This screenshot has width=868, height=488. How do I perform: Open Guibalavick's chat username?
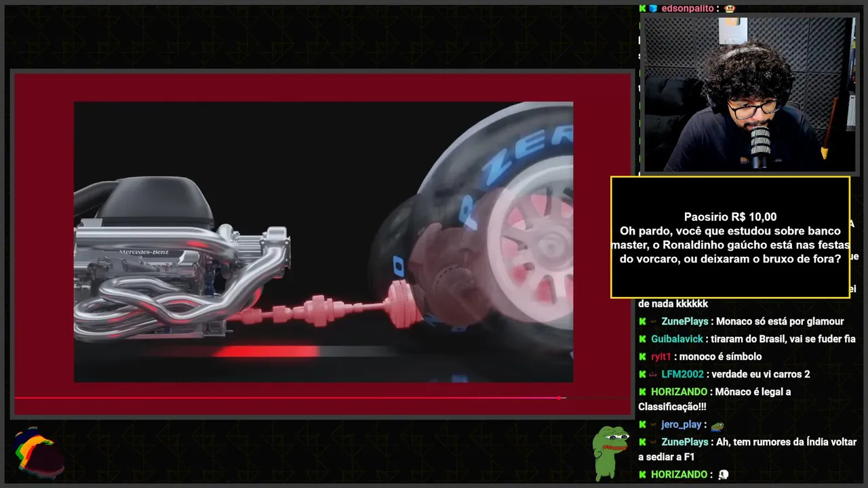677,339
